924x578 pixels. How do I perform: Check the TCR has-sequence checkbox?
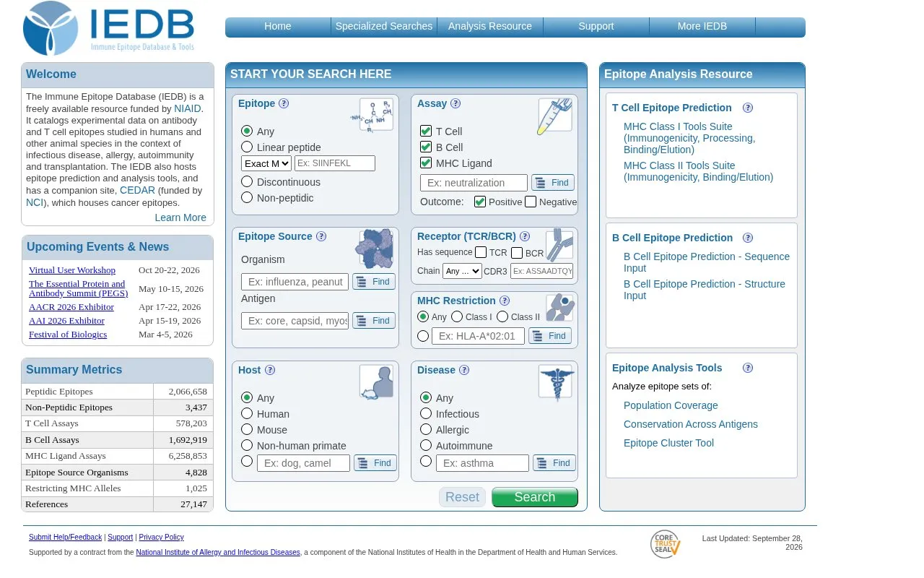481,252
